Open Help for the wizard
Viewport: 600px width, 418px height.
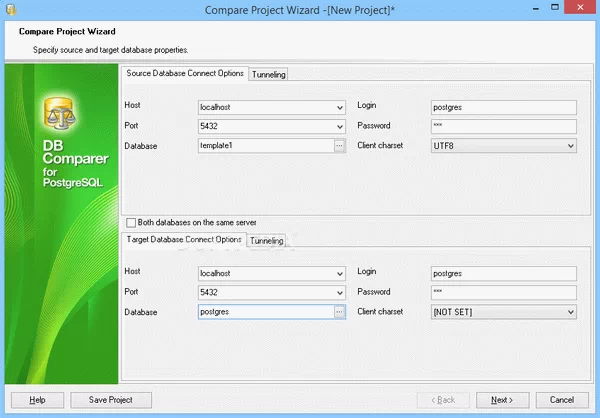(38, 400)
